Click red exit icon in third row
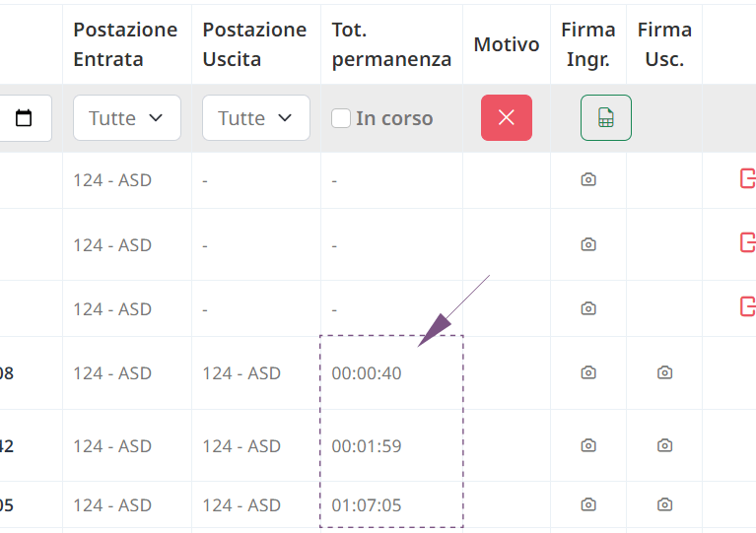756x533 pixels. pos(748,306)
